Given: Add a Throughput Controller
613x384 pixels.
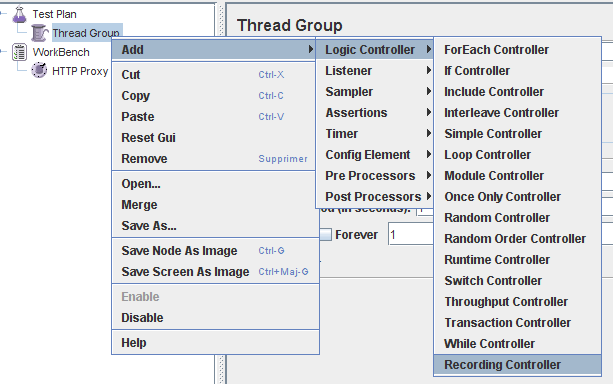Looking at the screenshot, I should (x=517, y=302).
